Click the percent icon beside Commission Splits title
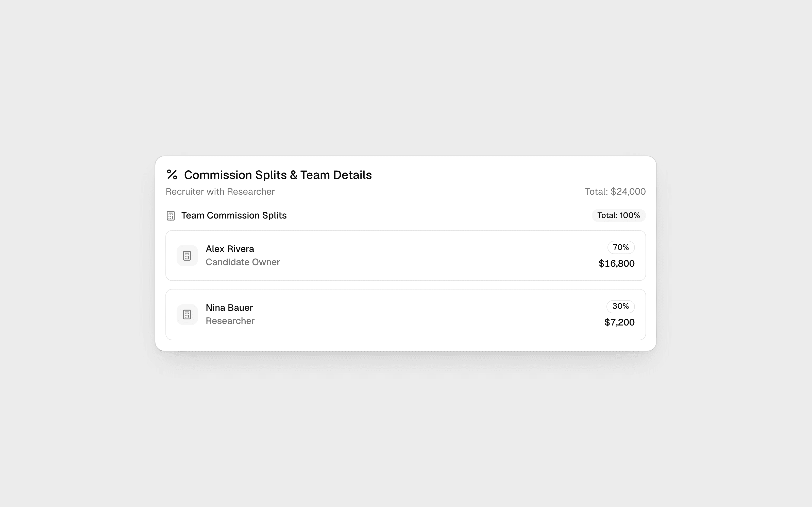This screenshot has height=507, width=812. pyautogui.click(x=172, y=174)
